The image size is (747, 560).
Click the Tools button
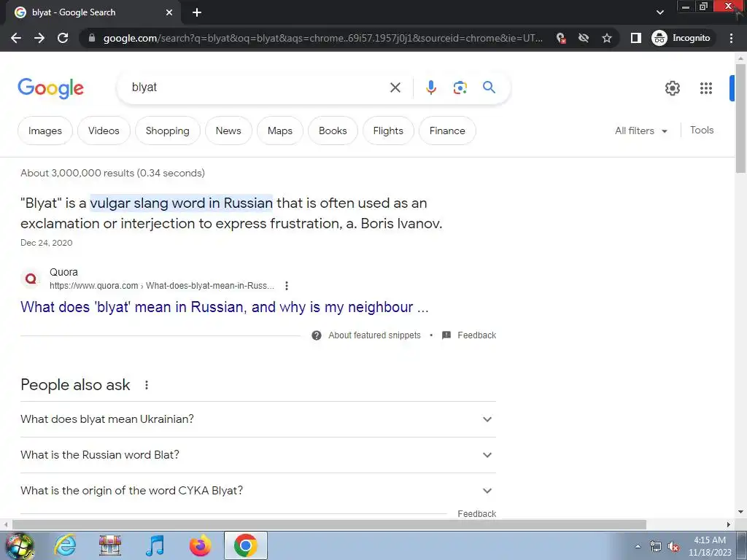702,130
